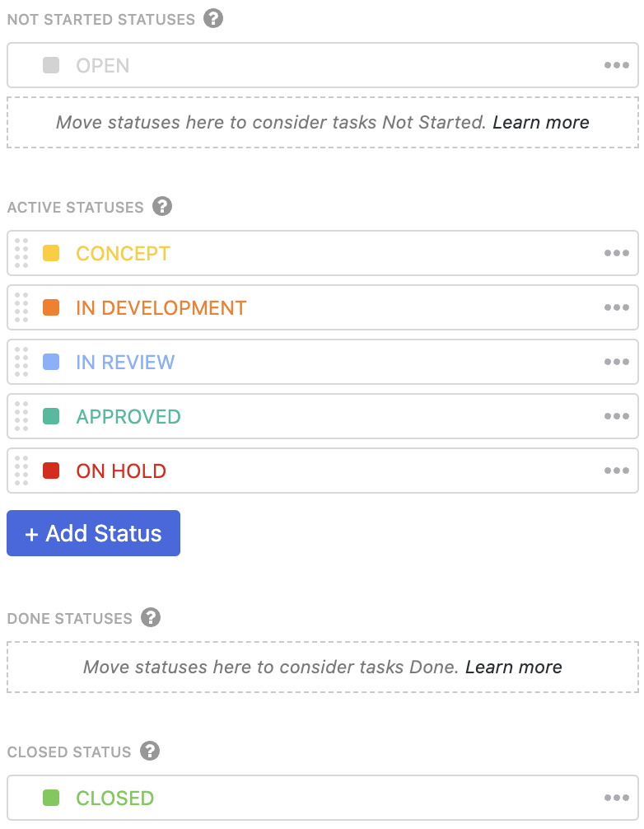Click the help icon next to CLOSED STATUS
This screenshot has height=829, width=644.
pyautogui.click(x=149, y=751)
